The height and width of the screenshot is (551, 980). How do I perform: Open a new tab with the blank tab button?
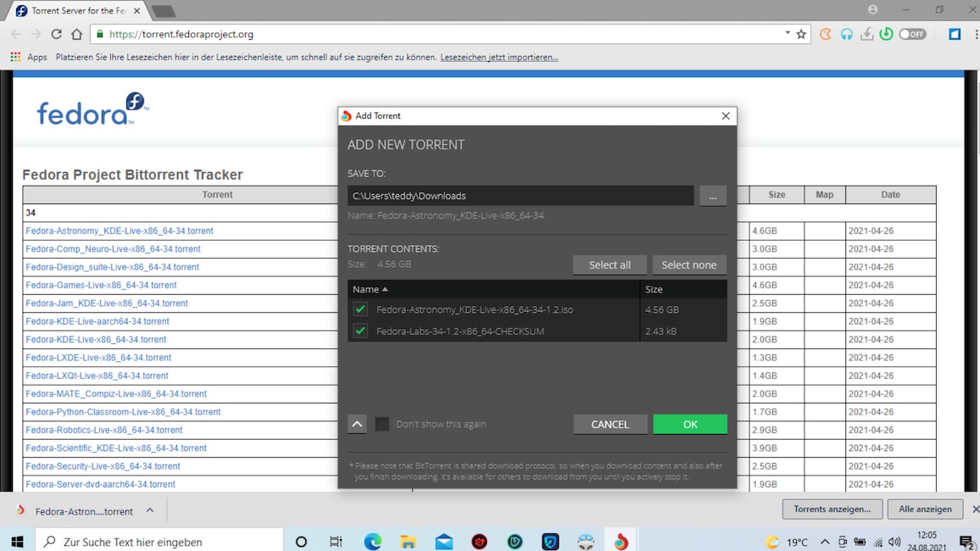click(163, 11)
